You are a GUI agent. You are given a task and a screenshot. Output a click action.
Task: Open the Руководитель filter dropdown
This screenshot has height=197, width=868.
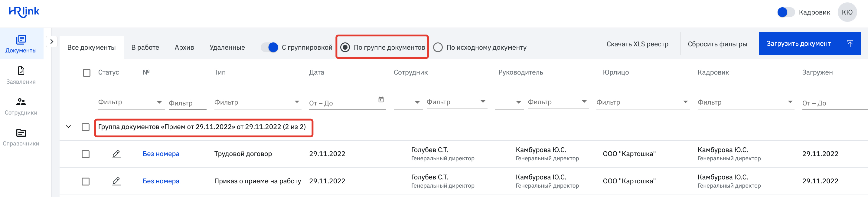[x=558, y=102]
